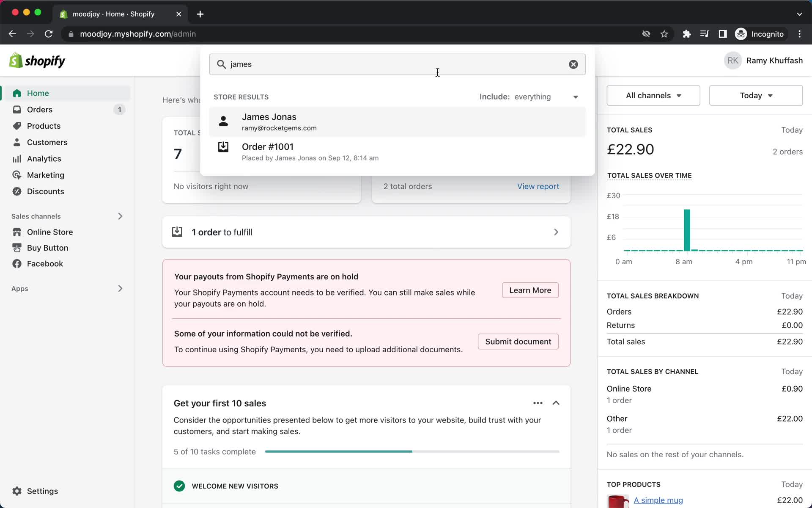Image resolution: width=812 pixels, height=508 pixels.
Task: Expand the Today date filter dropdown
Action: [756, 95]
